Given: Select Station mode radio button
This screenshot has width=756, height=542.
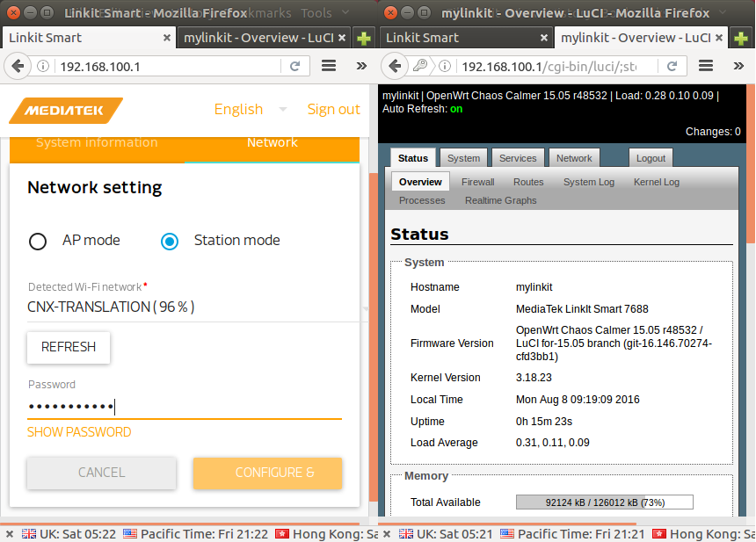Looking at the screenshot, I should 170,242.
